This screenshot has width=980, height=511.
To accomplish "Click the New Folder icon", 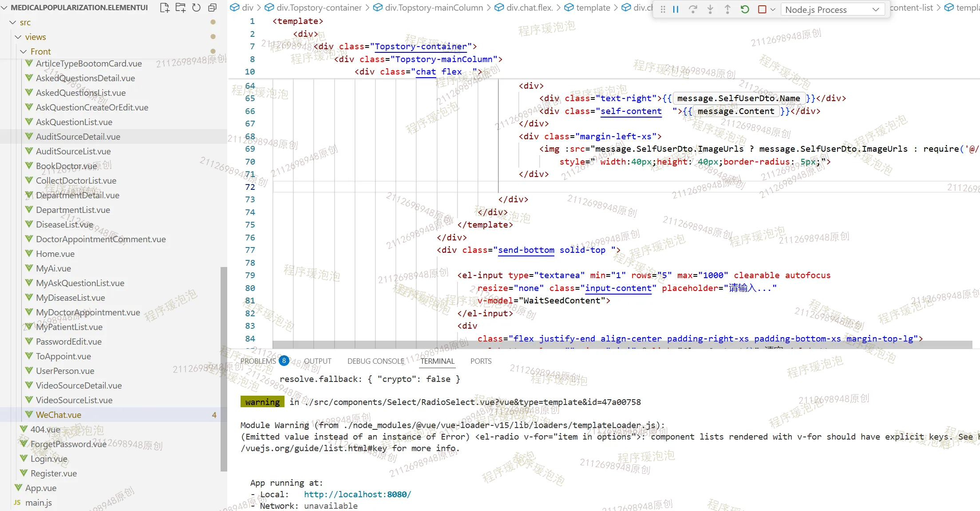I will point(181,8).
